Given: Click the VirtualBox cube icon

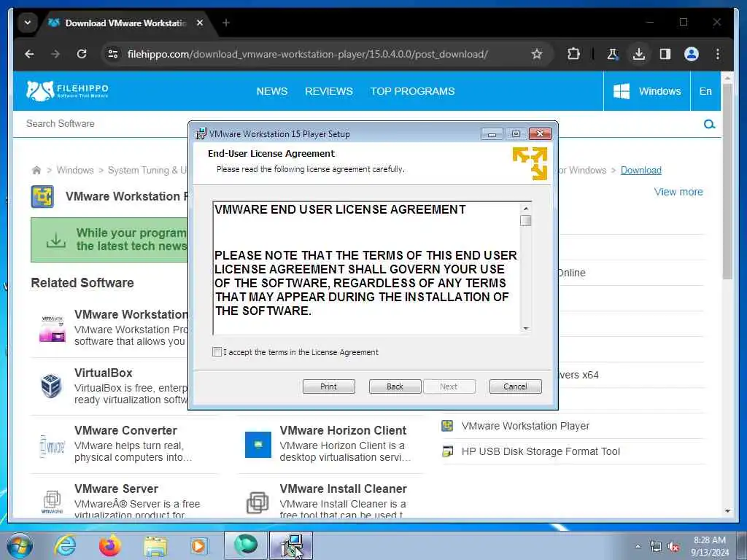Looking at the screenshot, I should click(52, 386).
